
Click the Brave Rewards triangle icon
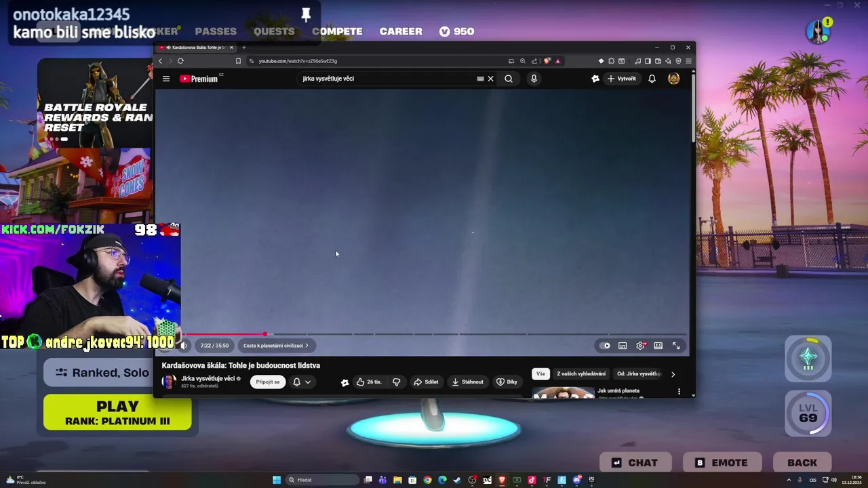click(557, 61)
